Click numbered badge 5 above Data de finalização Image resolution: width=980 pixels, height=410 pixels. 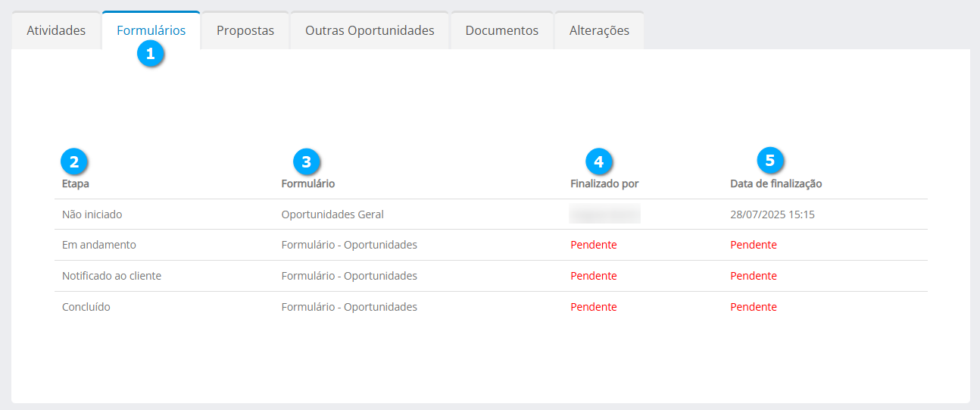770,161
